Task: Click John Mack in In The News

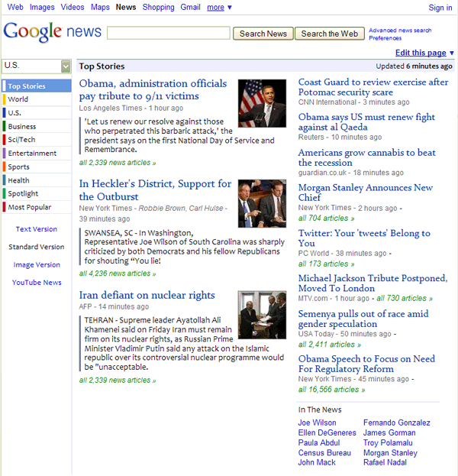Action: [x=317, y=462]
